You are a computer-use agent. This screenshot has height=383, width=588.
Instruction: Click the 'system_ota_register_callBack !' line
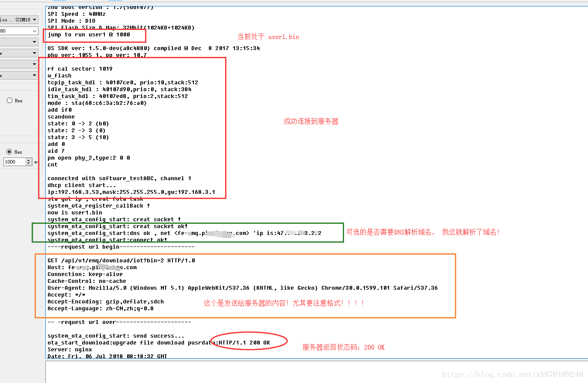(99, 206)
